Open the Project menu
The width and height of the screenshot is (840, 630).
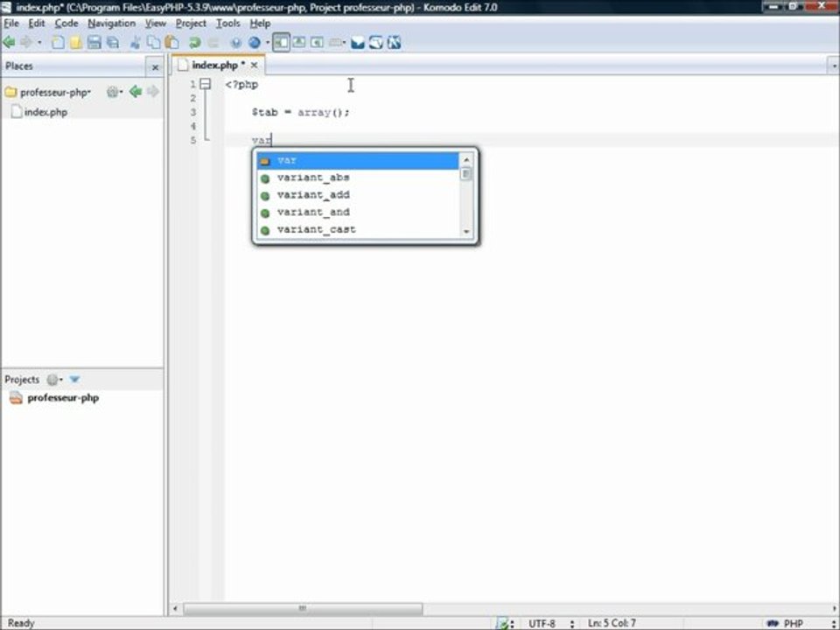[191, 23]
